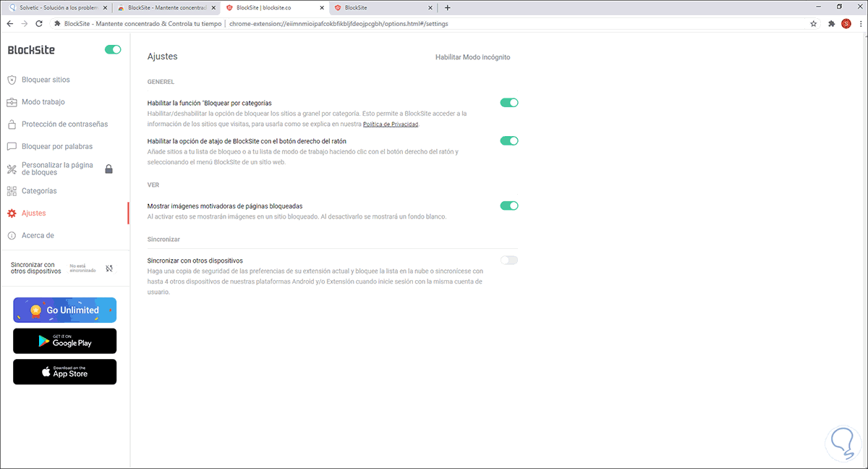Viewport: 868px width, 469px height.
Task: Click the Go Unlimited button
Action: tap(64, 310)
